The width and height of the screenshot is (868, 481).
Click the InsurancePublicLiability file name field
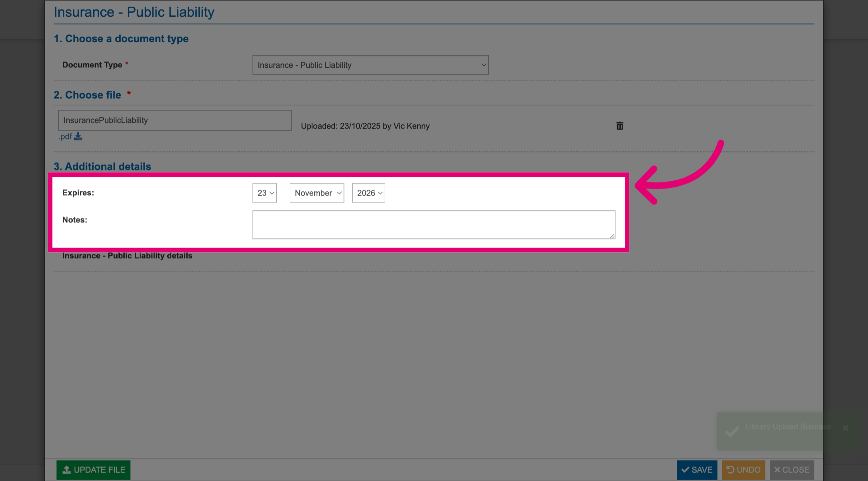175,120
